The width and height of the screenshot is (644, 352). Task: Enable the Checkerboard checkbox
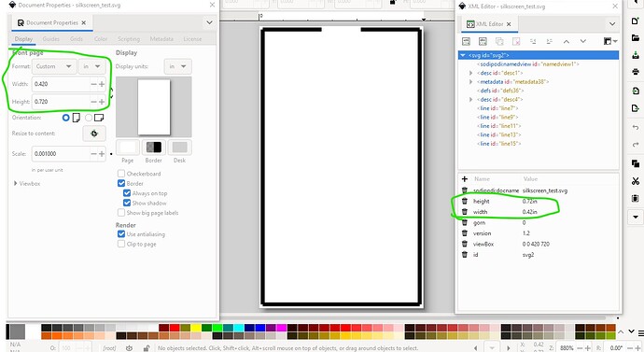pyautogui.click(x=121, y=174)
